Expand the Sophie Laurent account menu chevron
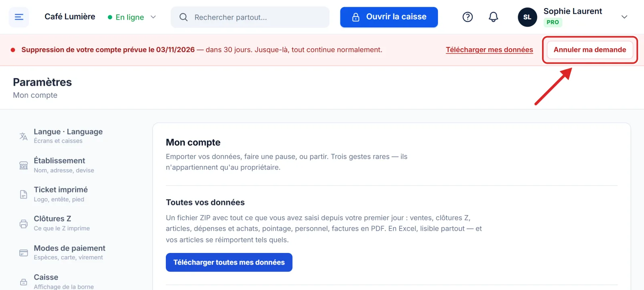Viewport: 644px width, 290px height. pyautogui.click(x=624, y=17)
